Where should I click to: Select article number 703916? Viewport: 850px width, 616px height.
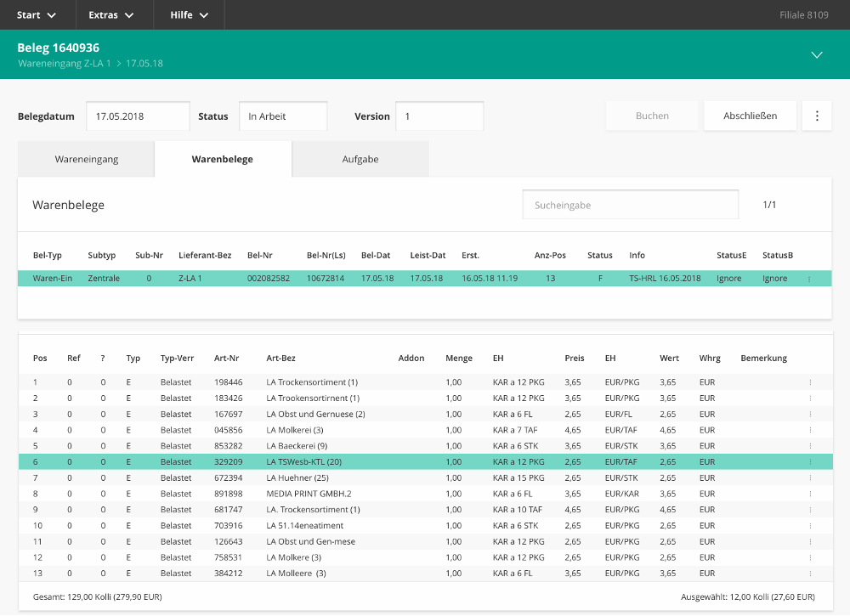pos(228,526)
